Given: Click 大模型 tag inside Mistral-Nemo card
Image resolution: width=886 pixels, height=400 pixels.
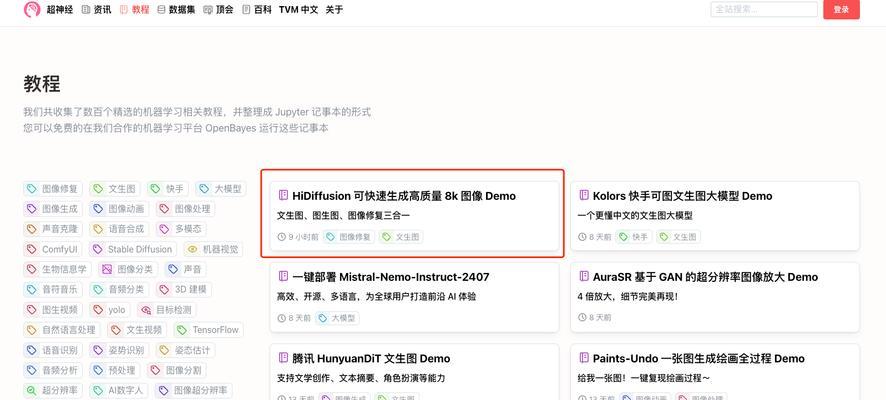Looking at the screenshot, I should 337,318.
